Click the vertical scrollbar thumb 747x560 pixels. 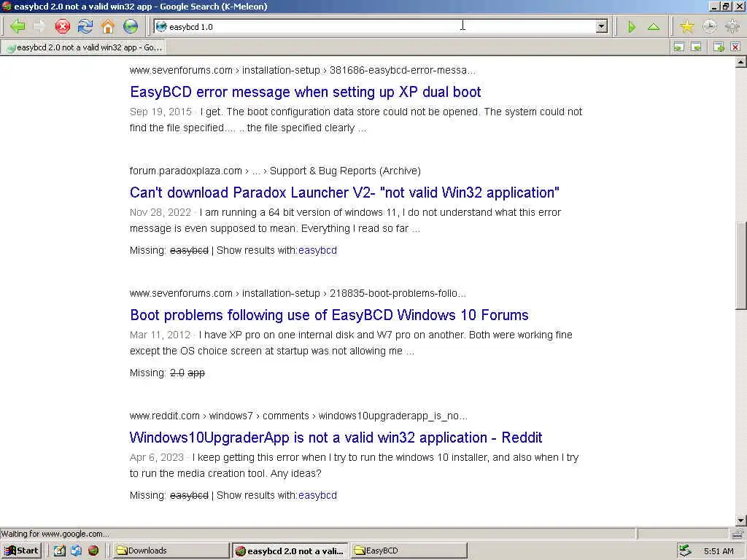click(741, 265)
